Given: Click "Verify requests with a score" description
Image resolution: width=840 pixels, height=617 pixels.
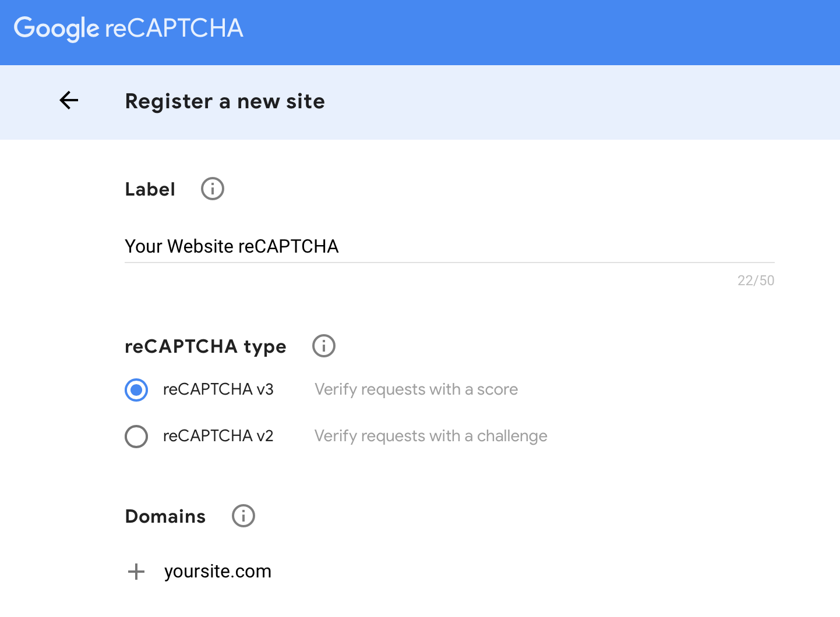Looking at the screenshot, I should (416, 389).
